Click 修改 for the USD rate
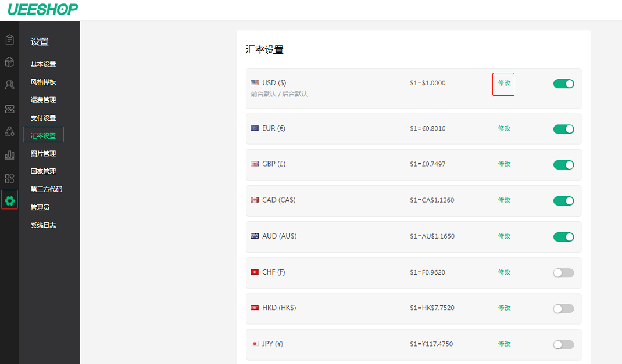Viewport: 622px width, 364px height. 504,83
